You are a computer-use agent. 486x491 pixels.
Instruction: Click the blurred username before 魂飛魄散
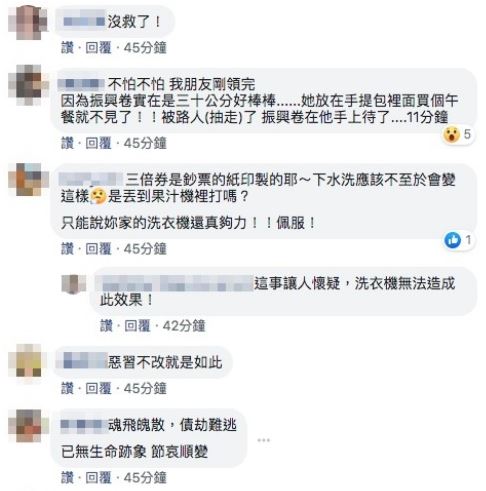[82, 425]
